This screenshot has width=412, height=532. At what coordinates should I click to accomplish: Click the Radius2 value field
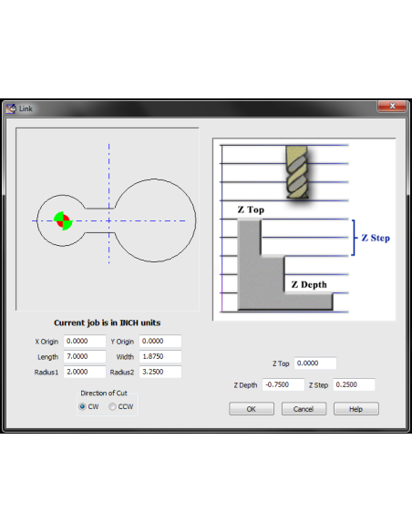(x=160, y=372)
